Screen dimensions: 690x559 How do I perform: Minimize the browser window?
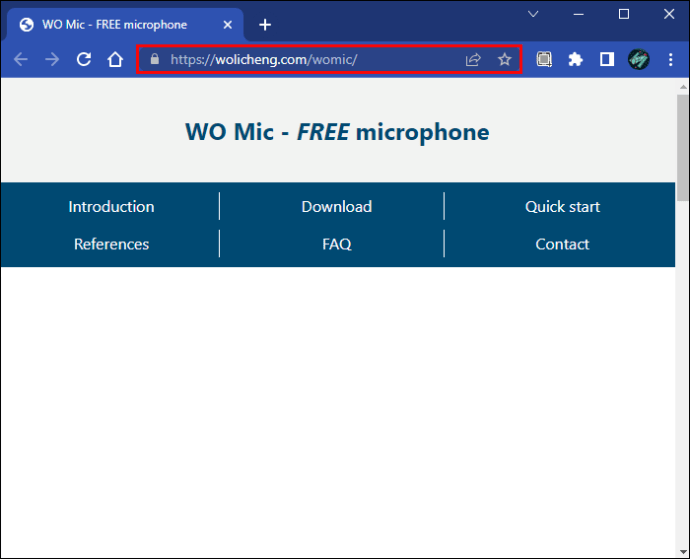pyautogui.click(x=579, y=14)
